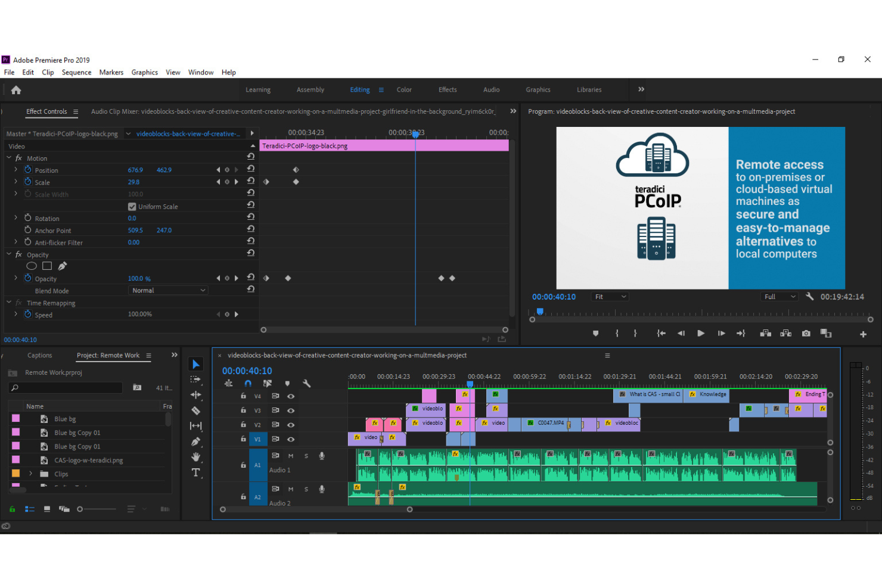
Task: Click the Home icon
Action: tap(16, 90)
